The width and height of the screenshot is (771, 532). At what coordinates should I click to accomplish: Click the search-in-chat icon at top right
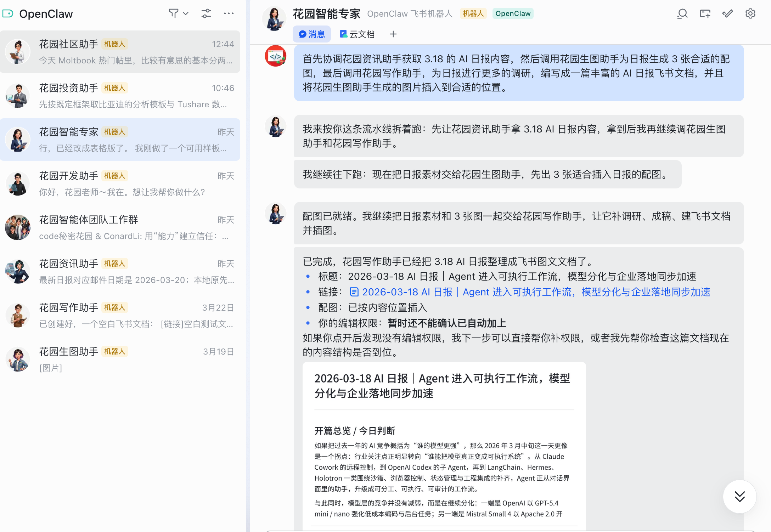coord(682,14)
